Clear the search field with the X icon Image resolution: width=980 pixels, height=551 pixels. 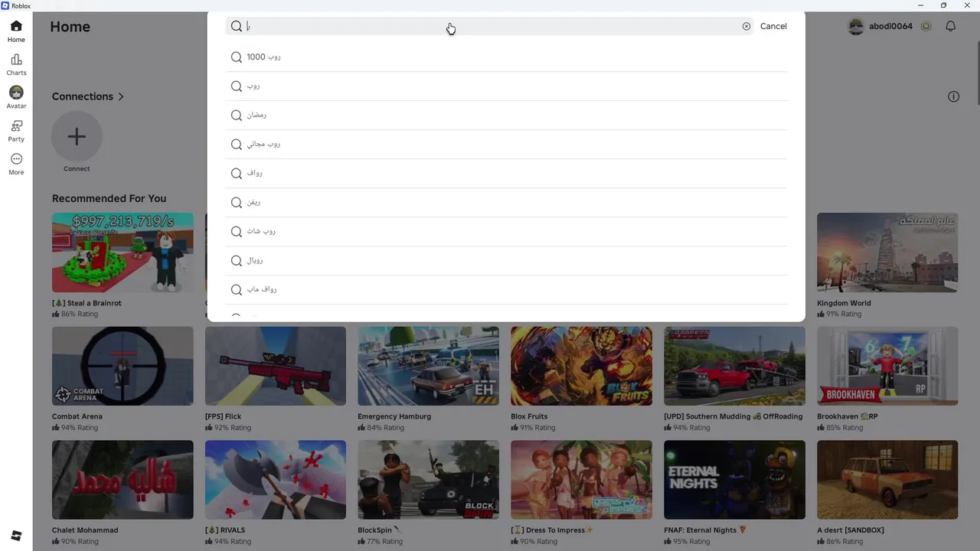(x=746, y=26)
